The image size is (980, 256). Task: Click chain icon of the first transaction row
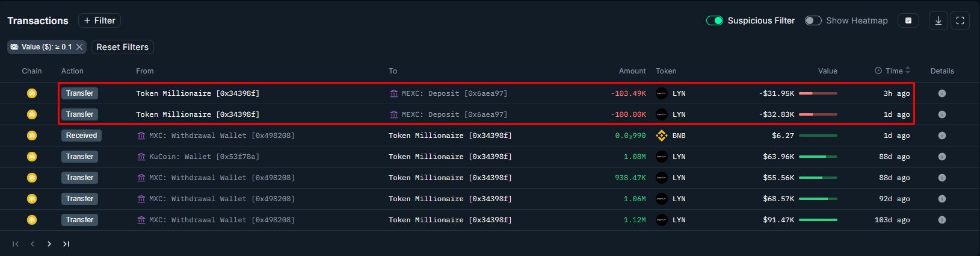pos(32,93)
